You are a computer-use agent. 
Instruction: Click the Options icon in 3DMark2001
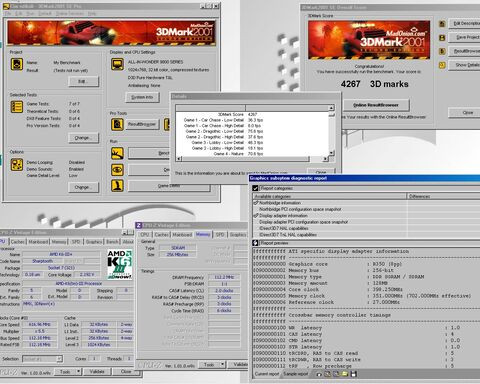tap(17, 165)
